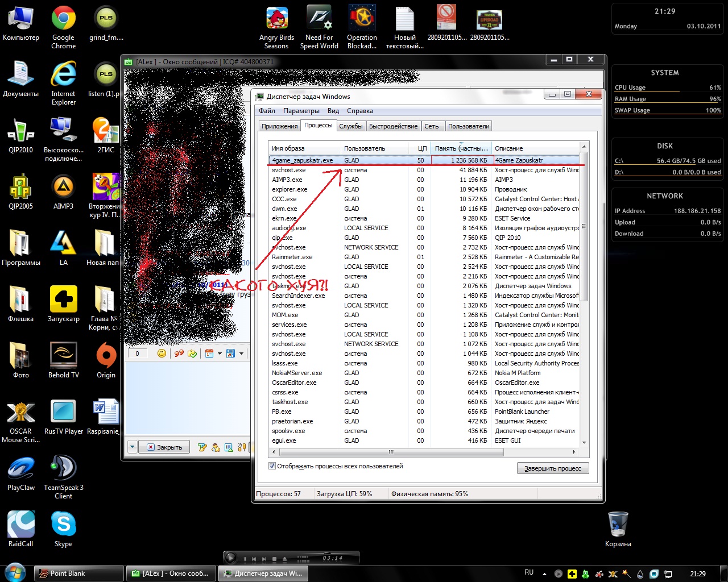The height and width of the screenshot is (582, 728).
Task: Click the Закрыть button in chat window
Action: tap(164, 447)
